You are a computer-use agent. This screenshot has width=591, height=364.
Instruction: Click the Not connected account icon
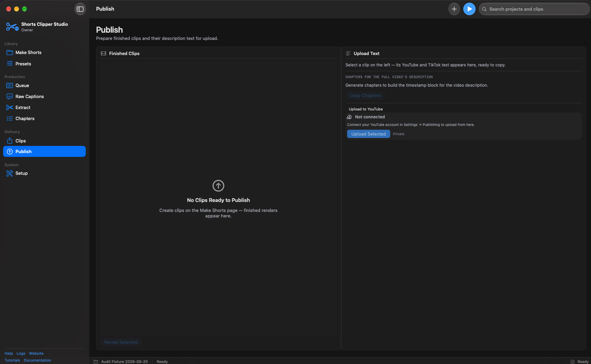point(349,117)
